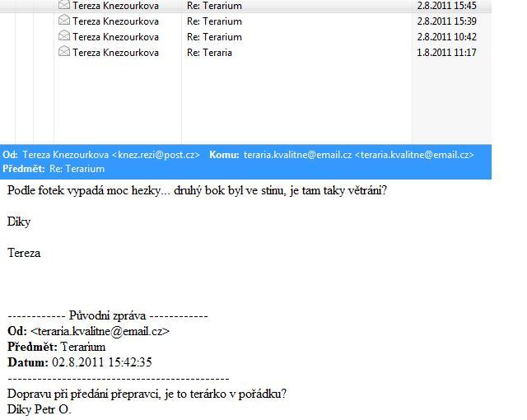Image resolution: width=527 pixels, height=420 pixels.
Task: Click the Původní zpráva separator line
Action: 108,316
